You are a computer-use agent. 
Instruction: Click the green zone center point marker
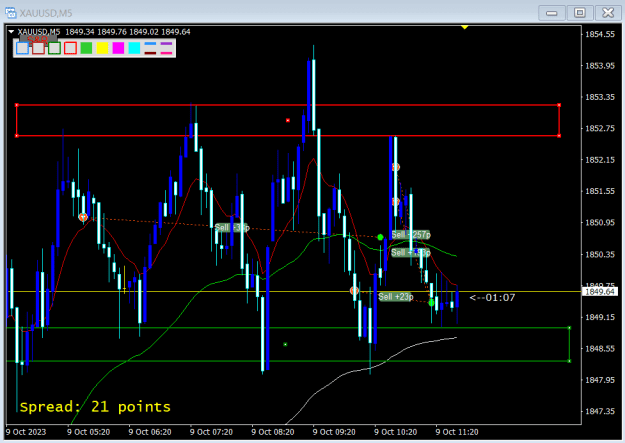(x=285, y=345)
